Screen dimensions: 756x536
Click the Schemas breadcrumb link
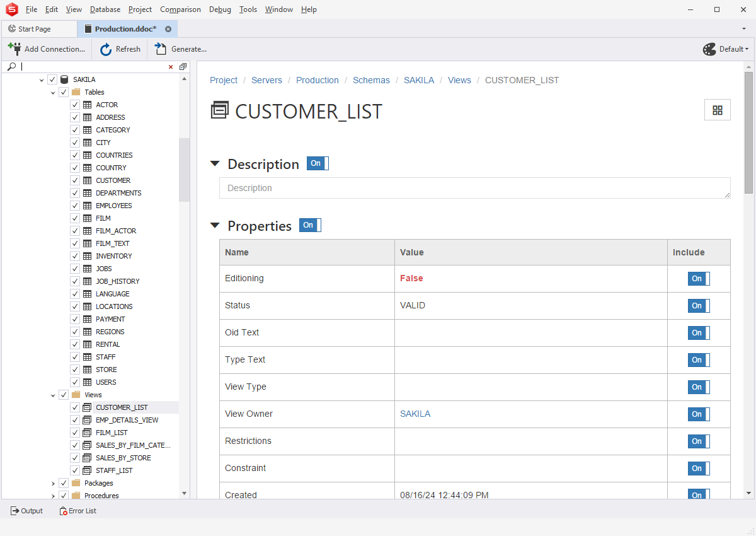(371, 80)
